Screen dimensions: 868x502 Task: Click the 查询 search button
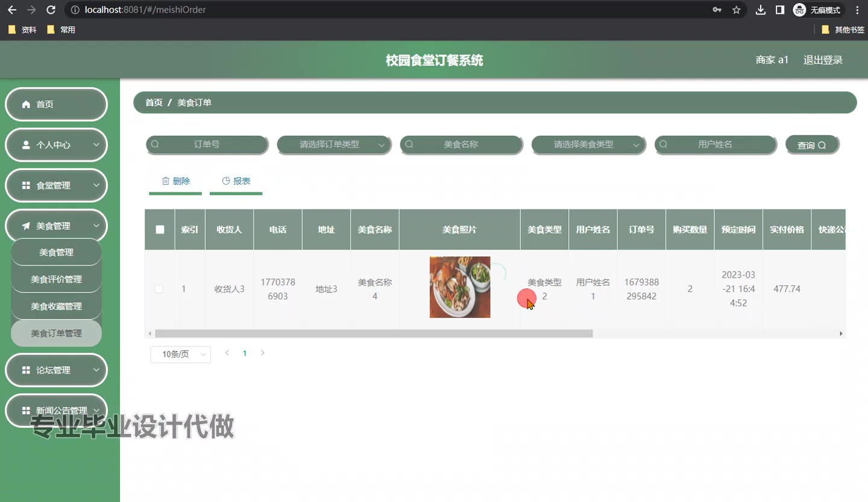[x=812, y=145]
